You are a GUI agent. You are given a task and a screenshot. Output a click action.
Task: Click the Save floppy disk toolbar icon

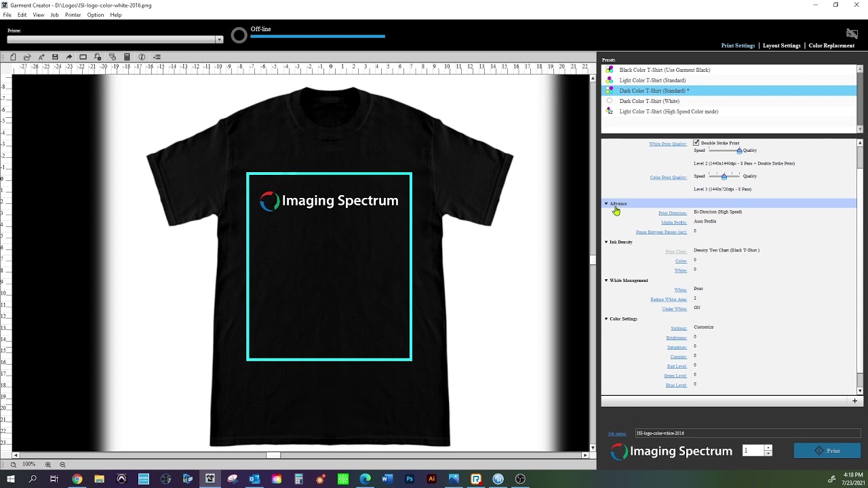[55, 57]
